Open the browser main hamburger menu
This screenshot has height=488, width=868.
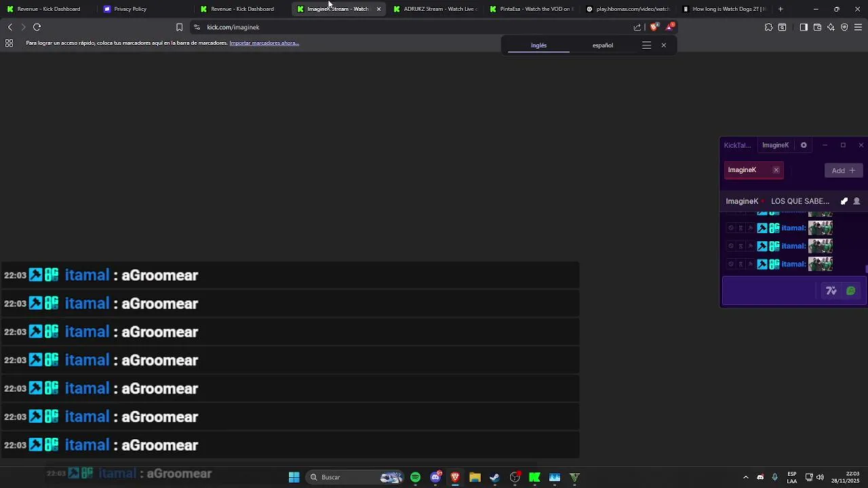[x=858, y=27]
